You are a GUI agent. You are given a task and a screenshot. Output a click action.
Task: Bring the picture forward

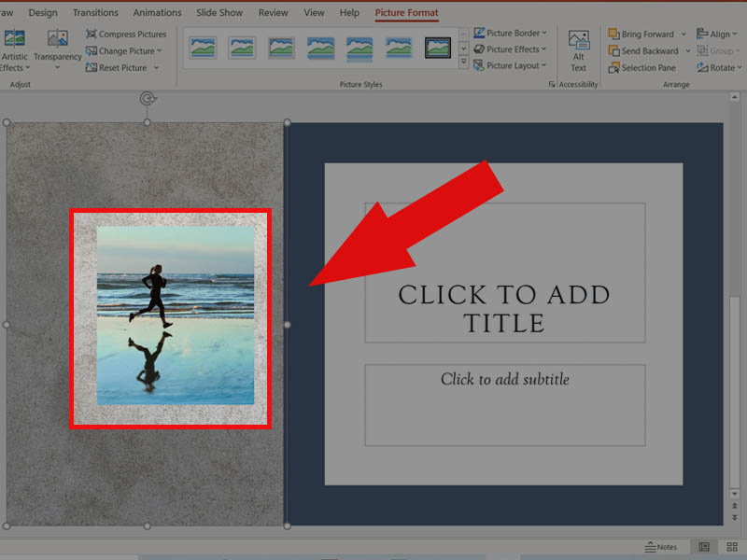tap(644, 33)
